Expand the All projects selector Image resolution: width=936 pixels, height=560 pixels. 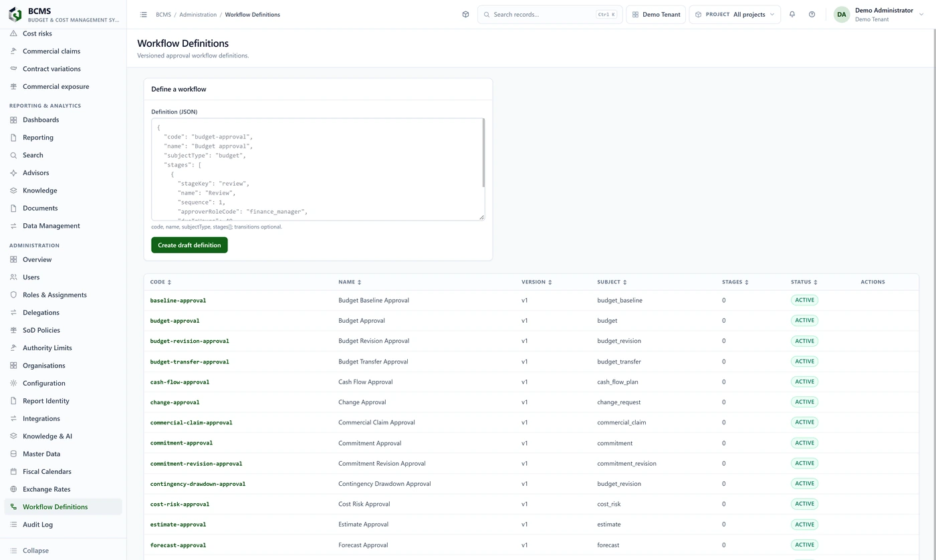pos(735,14)
